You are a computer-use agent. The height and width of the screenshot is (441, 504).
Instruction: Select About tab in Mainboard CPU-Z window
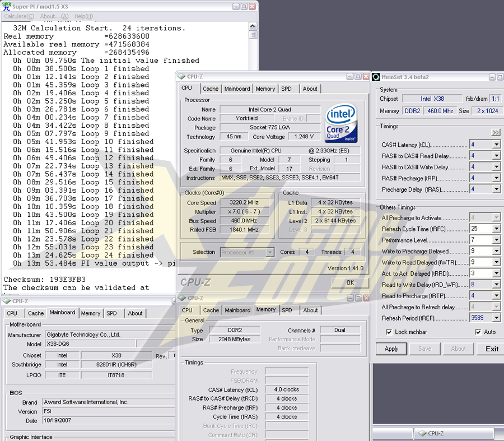pyautogui.click(x=135, y=313)
